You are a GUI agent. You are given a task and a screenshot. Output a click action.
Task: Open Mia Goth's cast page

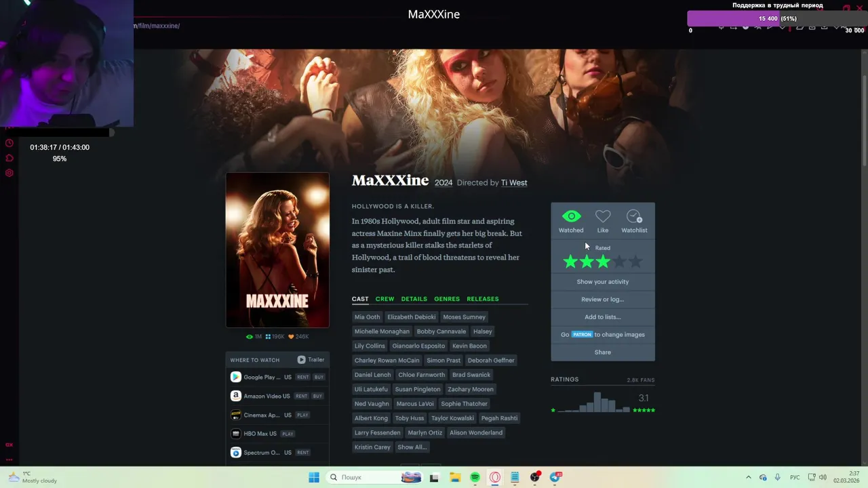367,317
